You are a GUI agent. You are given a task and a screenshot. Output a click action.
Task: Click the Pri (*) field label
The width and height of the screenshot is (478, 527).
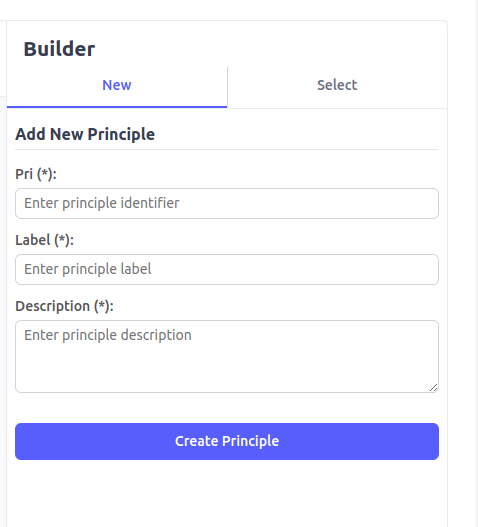(36, 174)
